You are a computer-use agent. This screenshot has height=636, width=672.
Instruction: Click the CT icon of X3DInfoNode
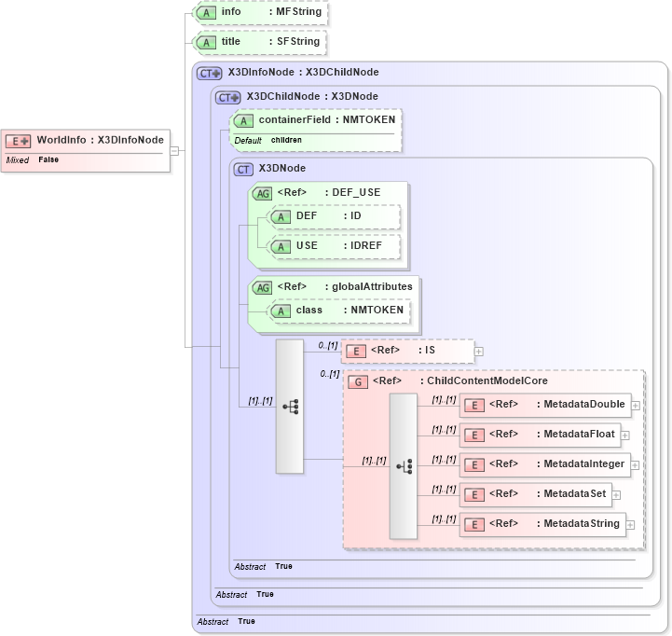209,74
